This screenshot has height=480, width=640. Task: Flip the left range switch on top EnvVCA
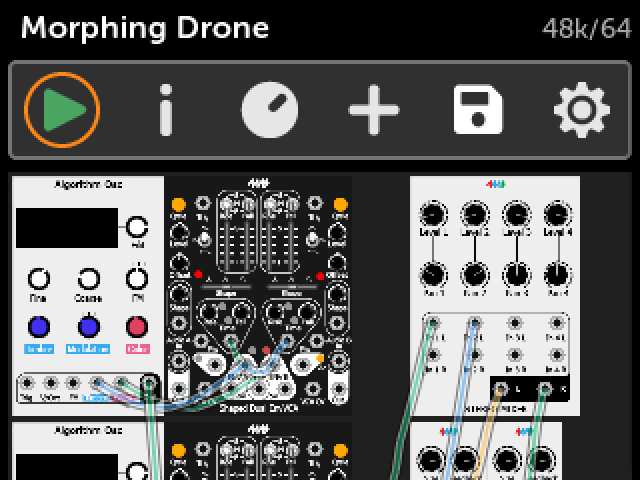tap(205, 238)
